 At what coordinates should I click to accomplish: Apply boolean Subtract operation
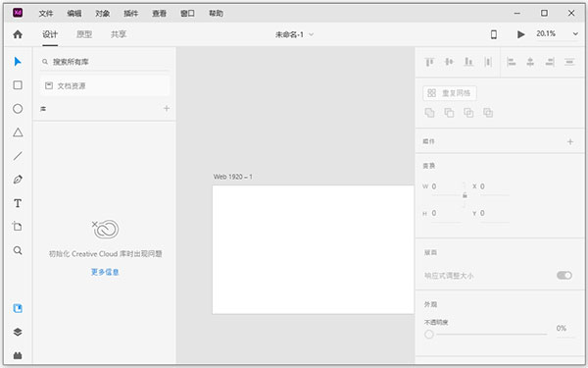click(449, 112)
